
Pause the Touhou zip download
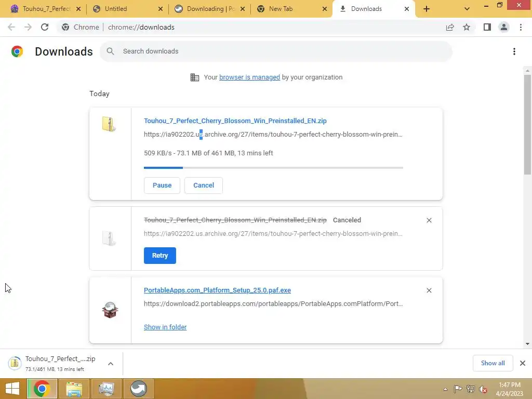[162, 185]
